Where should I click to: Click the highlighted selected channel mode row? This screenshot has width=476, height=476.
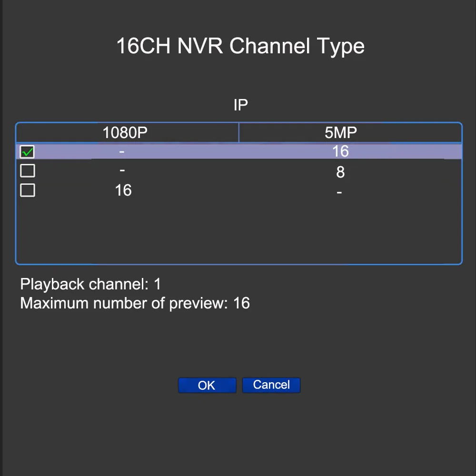tap(238, 151)
